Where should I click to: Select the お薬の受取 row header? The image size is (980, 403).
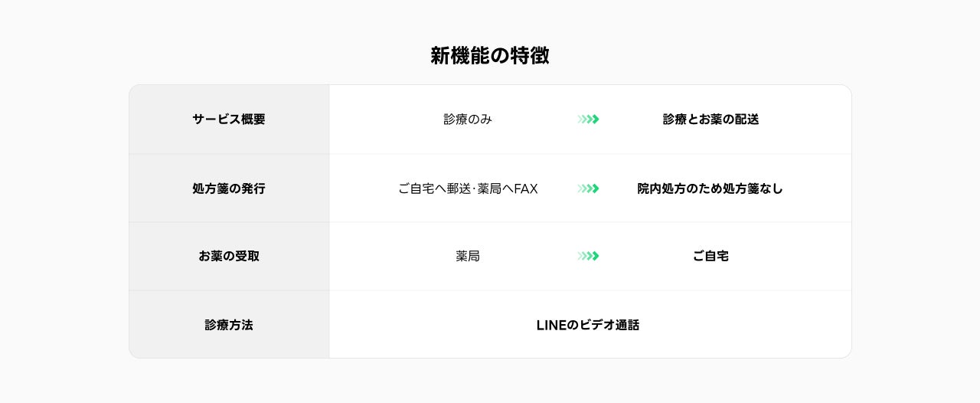228,256
